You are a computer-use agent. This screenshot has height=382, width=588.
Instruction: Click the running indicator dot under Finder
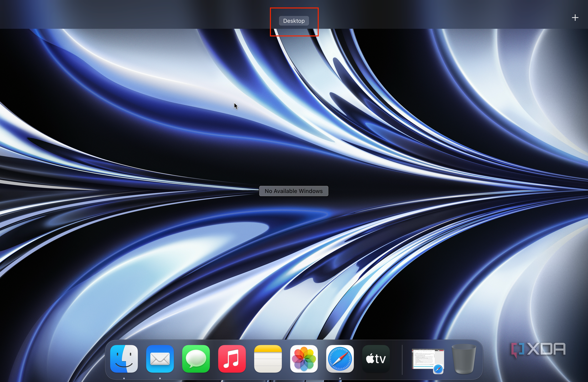tap(124, 379)
